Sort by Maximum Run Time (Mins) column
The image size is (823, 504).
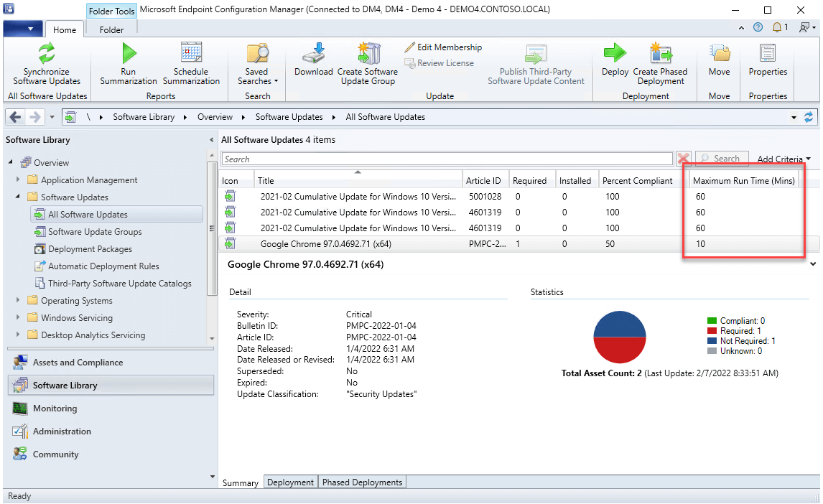[x=744, y=180]
